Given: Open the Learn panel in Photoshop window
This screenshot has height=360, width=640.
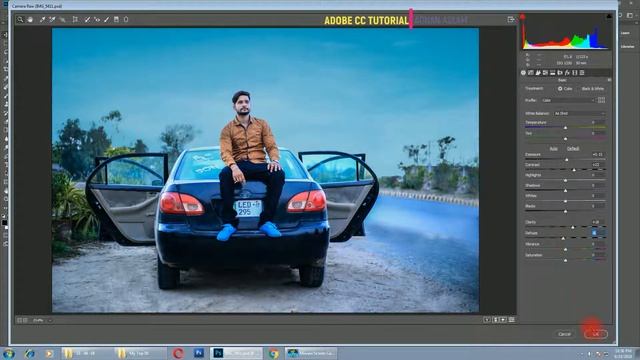Looking at the screenshot, I should pos(625,33).
